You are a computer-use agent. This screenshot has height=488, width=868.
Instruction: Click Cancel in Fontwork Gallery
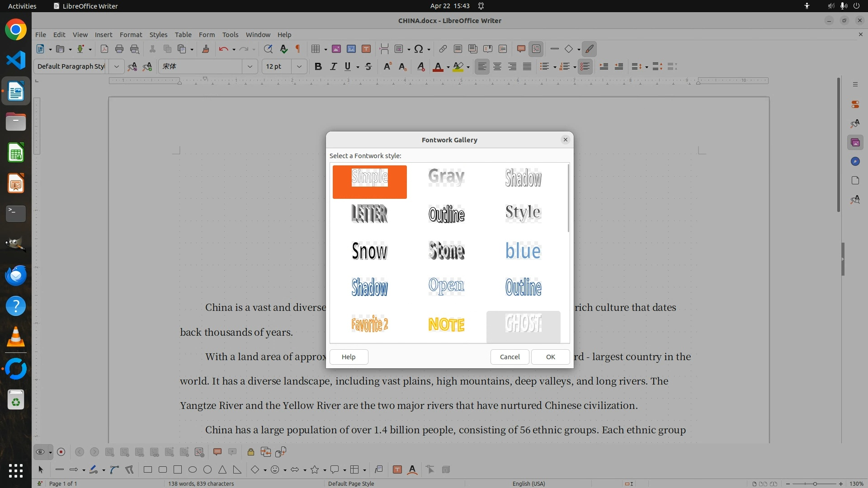[x=509, y=357]
